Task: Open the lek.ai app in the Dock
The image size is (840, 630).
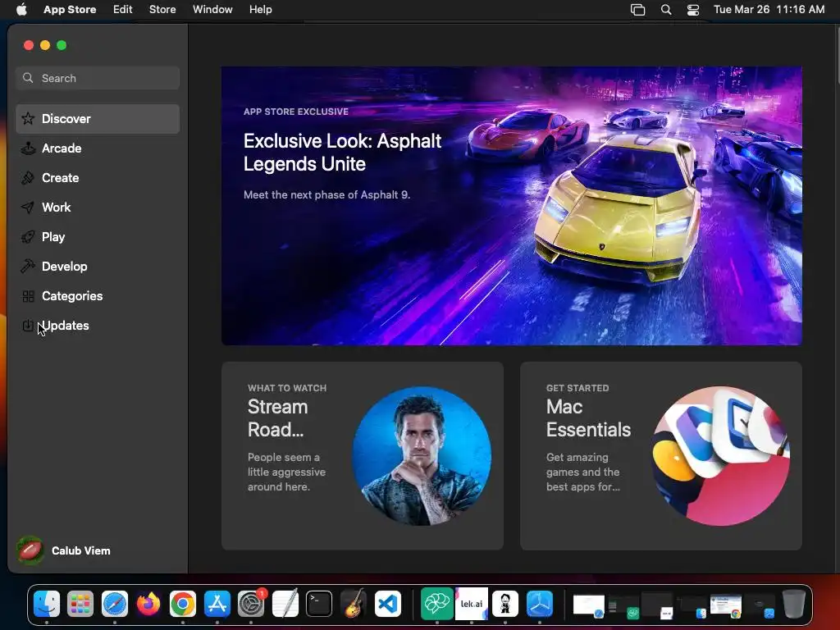Action: pyautogui.click(x=472, y=604)
